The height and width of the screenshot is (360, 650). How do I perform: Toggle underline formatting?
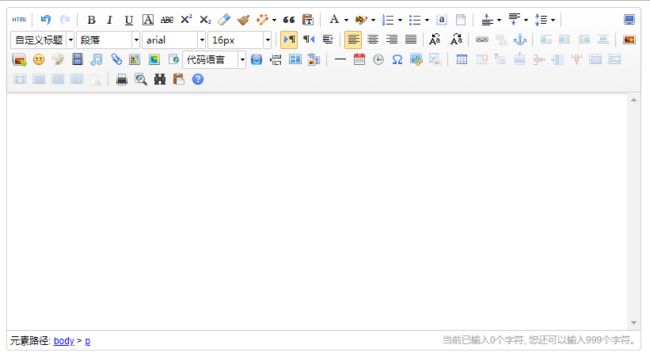coord(129,19)
